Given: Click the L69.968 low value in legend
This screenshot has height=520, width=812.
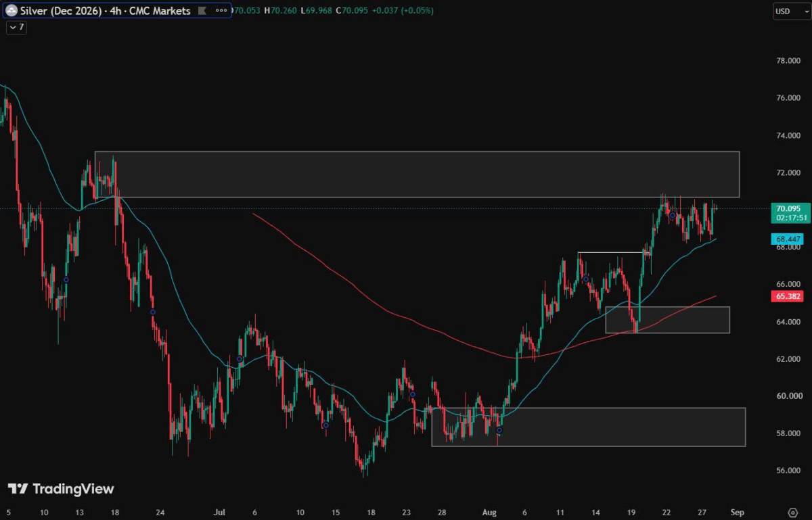Looking at the screenshot, I should click(x=317, y=11).
